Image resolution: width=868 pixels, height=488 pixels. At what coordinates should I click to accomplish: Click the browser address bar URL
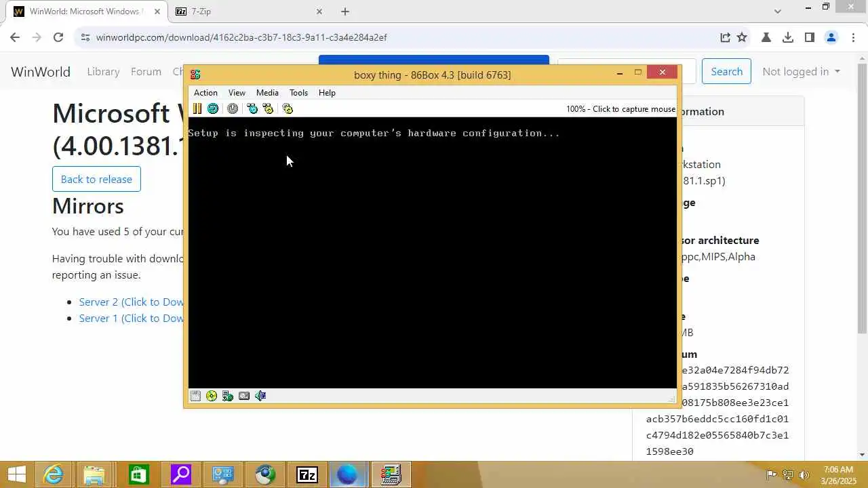[x=241, y=37]
